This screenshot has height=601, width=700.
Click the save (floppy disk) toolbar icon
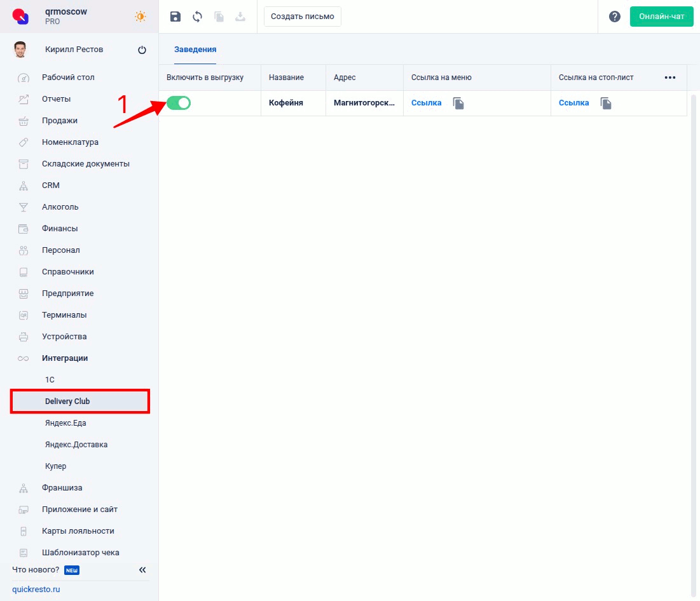coord(175,17)
